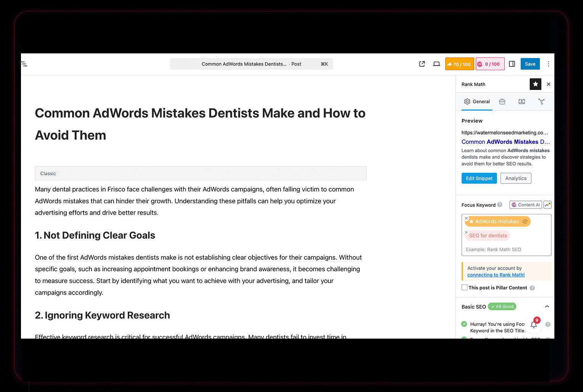
Task: Open the notifications bell with 9 badge
Action: tap(534, 324)
